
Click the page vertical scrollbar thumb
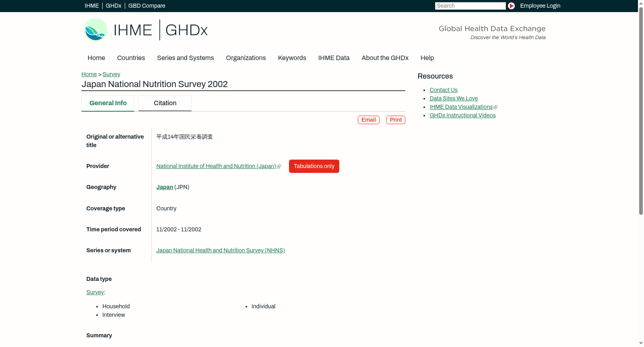coord(641,111)
